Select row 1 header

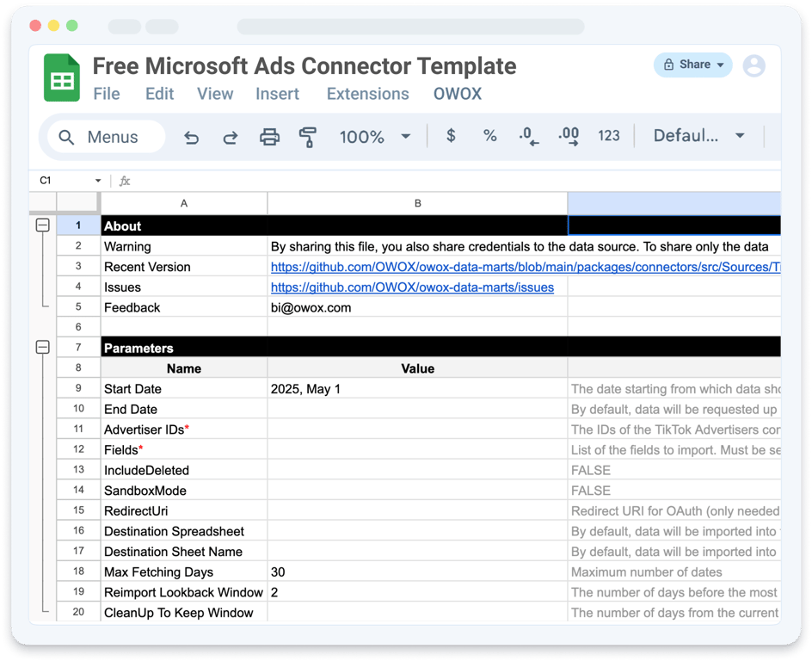click(x=78, y=225)
